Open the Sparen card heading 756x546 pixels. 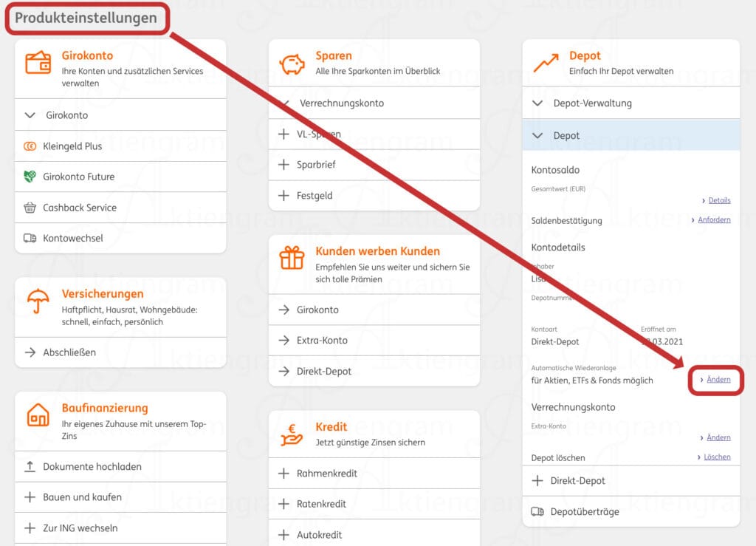334,55
